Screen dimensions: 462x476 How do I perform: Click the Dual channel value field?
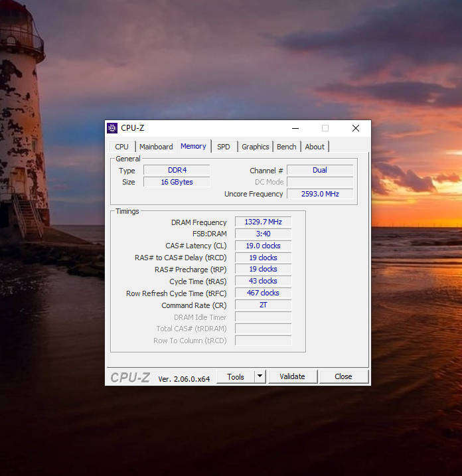pyautogui.click(x=320, y=170)
